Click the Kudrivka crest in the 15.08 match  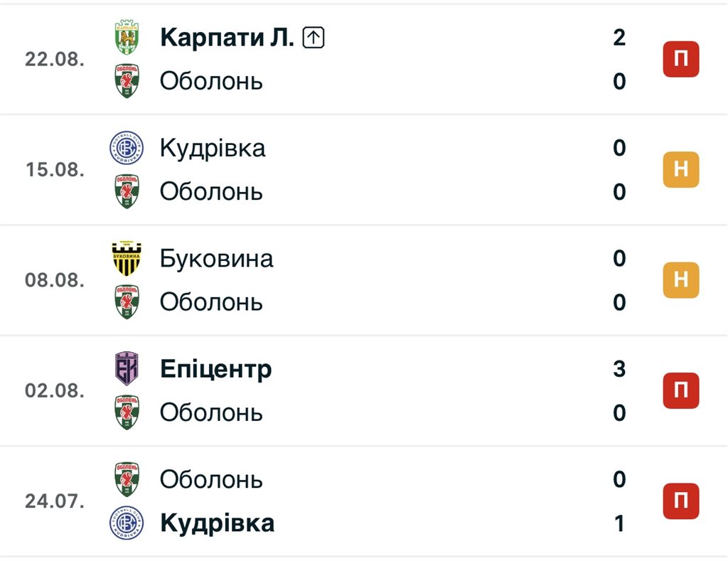127,148
